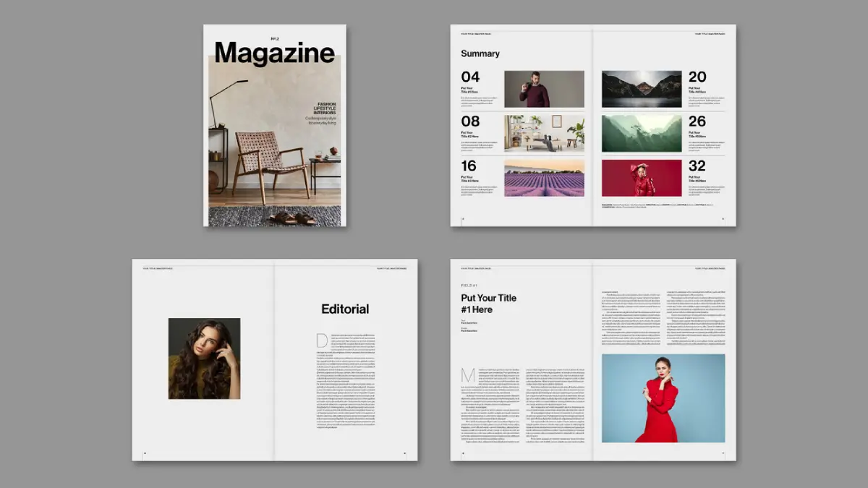
Task: Click the Magazine cover title text
Action: pos(274,53)
